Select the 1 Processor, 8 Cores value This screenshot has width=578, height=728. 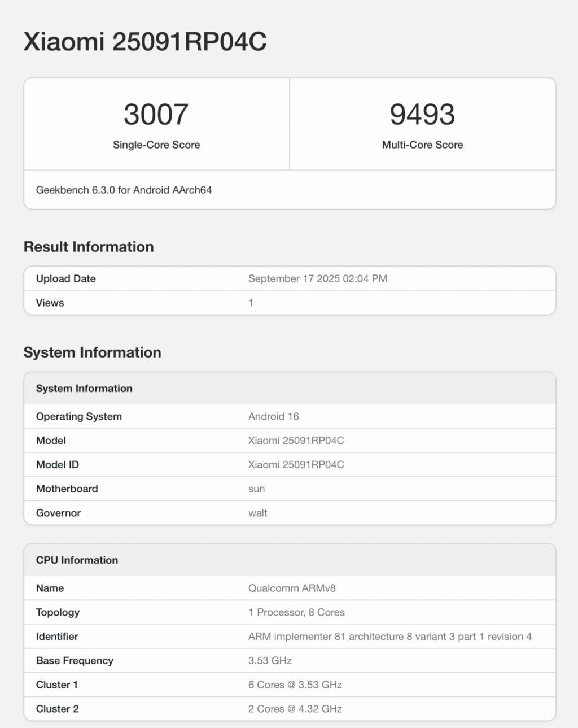click(297, 612)
